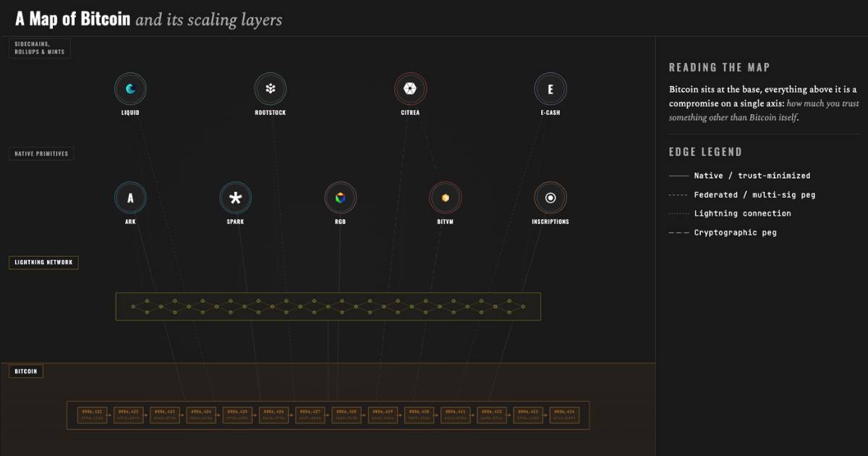Viewport: 868px width, 456px height.
Task: Click Bitcoin block ending 422
Action: pos(129,415)
